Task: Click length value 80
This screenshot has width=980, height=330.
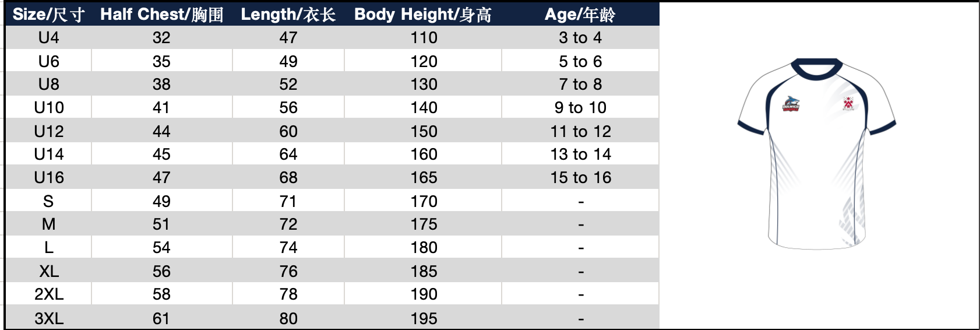Action: click(288, 318)
